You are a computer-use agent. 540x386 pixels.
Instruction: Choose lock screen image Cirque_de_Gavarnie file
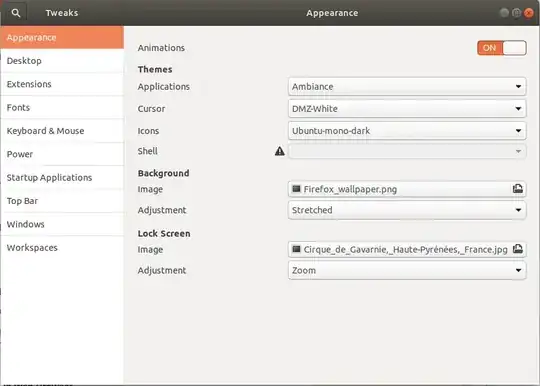[407, 249]
